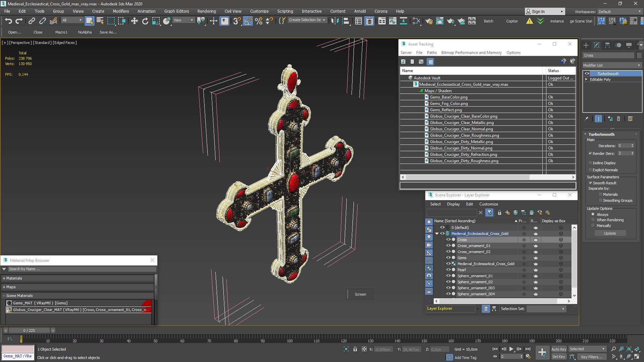Open Customize menu in Scene Explorer
The height and width of the screenshot is (362, 644).
coord(488,204)
